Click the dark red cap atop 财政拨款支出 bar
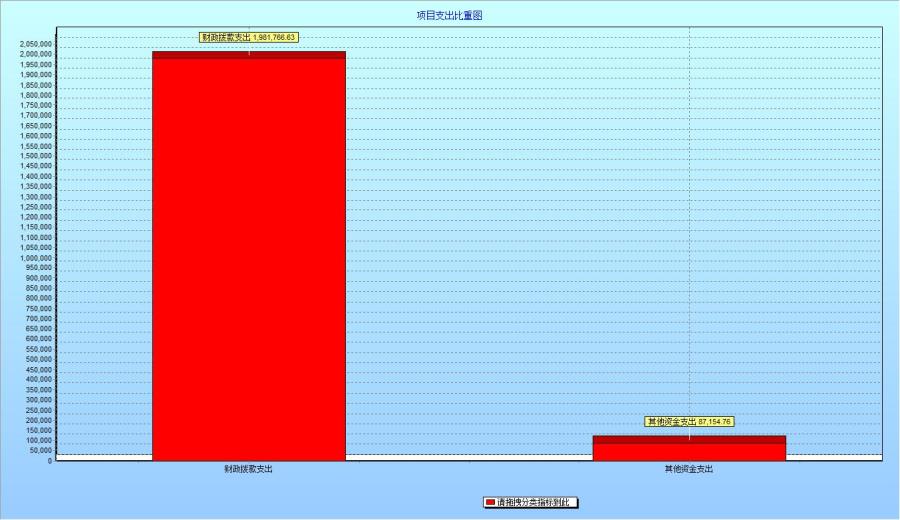Viewport: 900px width, 520px height. [x=248, y=55]
